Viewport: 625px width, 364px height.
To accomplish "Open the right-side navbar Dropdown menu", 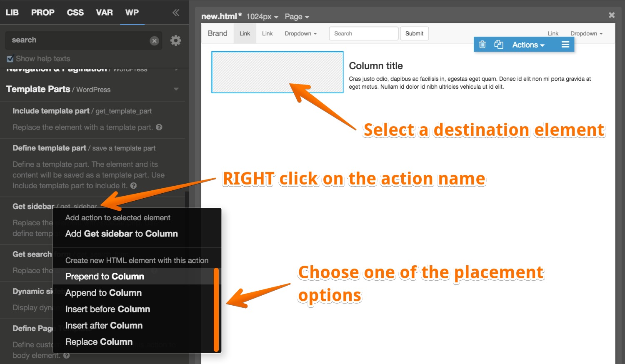I will point(587,34).
